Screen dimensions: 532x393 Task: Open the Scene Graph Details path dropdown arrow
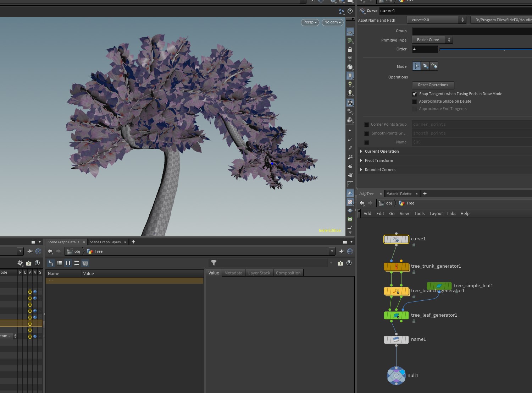(x=332, y=251)
